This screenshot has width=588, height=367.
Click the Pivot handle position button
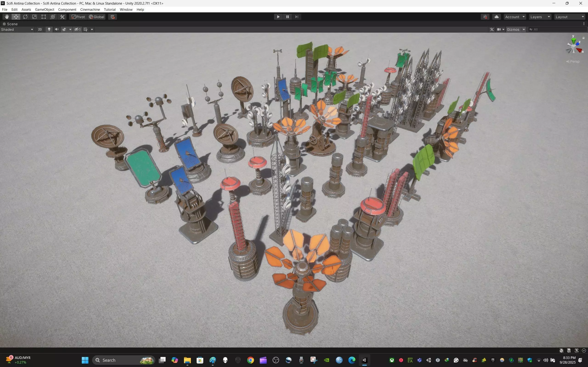(x=78, y=17)
